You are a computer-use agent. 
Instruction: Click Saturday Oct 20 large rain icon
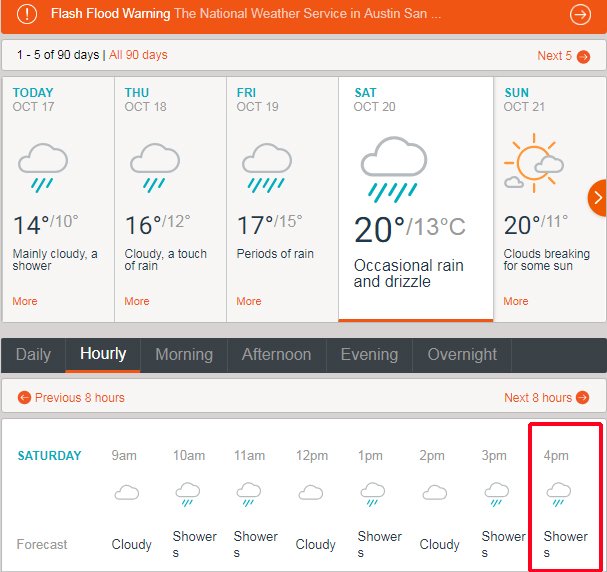pos(394,169)
